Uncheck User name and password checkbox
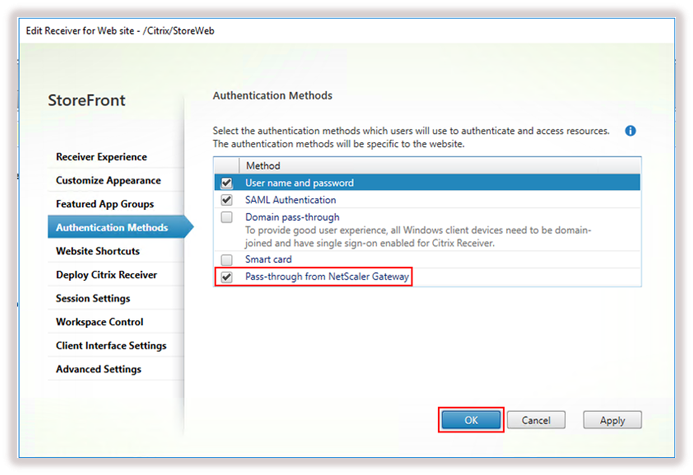 tap(227, 182)
